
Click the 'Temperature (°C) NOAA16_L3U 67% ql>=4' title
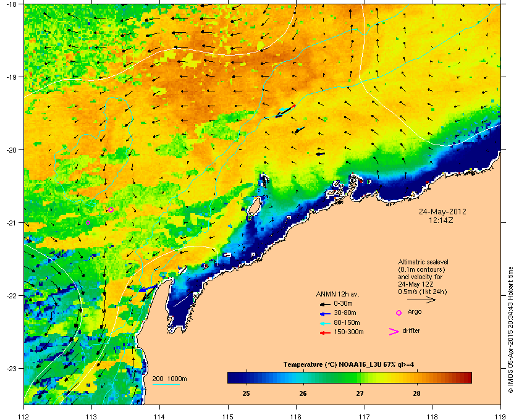[x=348, y=365]
